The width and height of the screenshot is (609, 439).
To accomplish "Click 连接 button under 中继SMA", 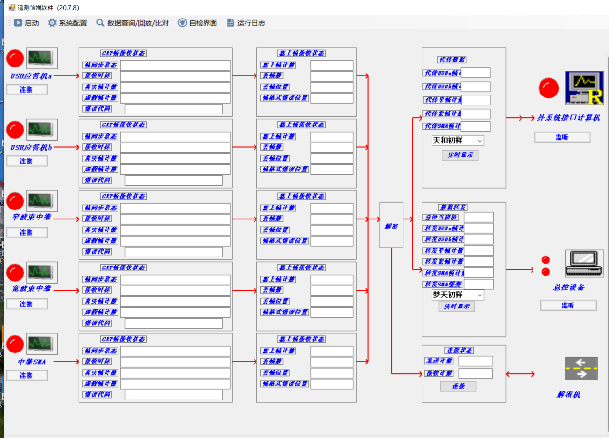I will coord(27,376).
